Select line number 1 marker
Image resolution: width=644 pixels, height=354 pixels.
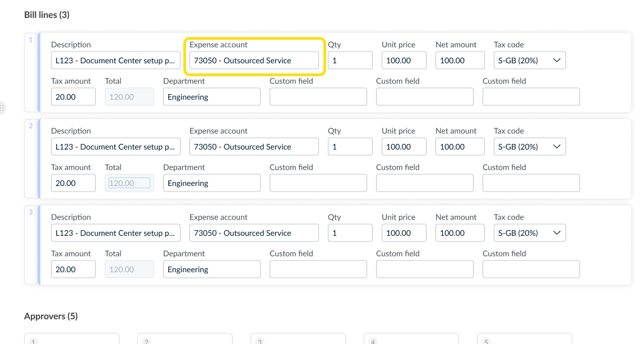point(31,40)
